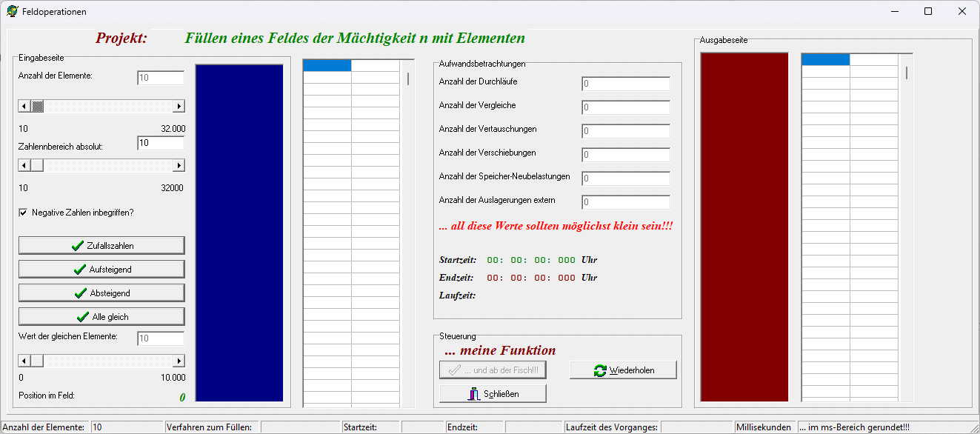Click right arrow of Anzahl der Elemente scrollbar

click(179, 106)
